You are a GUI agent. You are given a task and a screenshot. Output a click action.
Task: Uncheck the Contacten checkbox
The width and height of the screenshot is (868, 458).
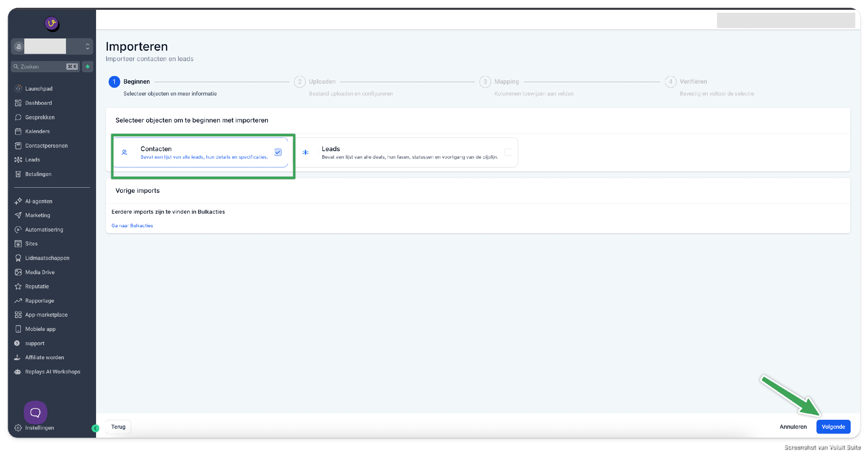click(278, 153)
